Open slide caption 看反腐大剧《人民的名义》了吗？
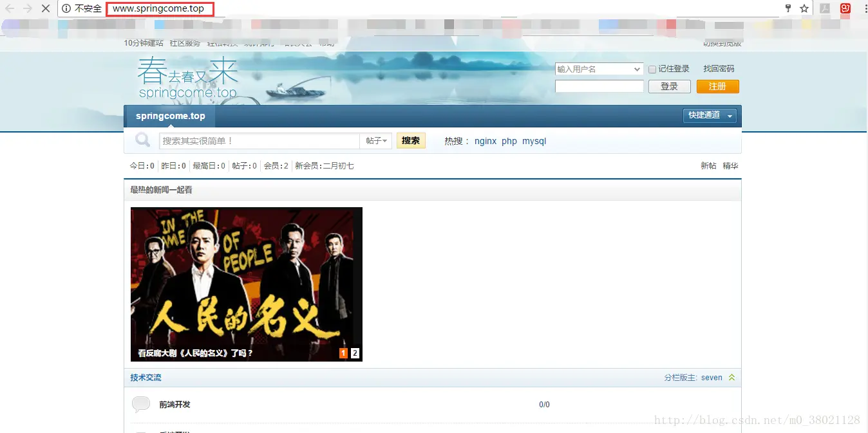This screenshot has width=868, height=433. point(196,353)
